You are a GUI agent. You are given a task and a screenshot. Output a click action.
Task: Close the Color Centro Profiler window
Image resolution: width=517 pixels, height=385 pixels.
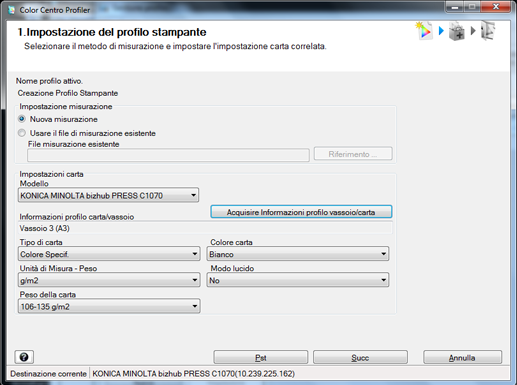(496, 7)
